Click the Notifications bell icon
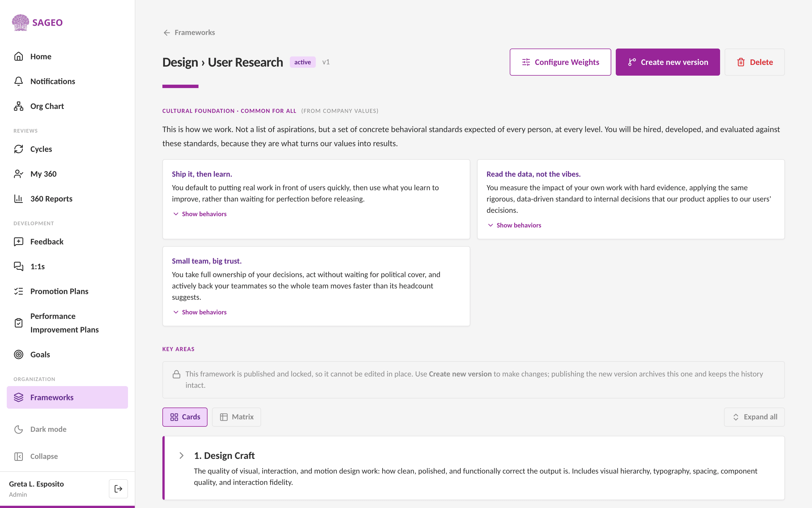 tap(19, 81)
